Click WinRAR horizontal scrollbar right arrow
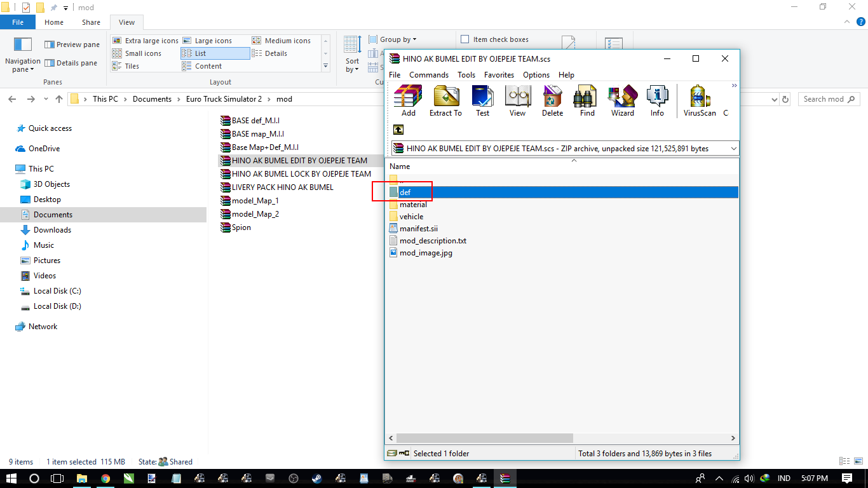 pos(733,438)
